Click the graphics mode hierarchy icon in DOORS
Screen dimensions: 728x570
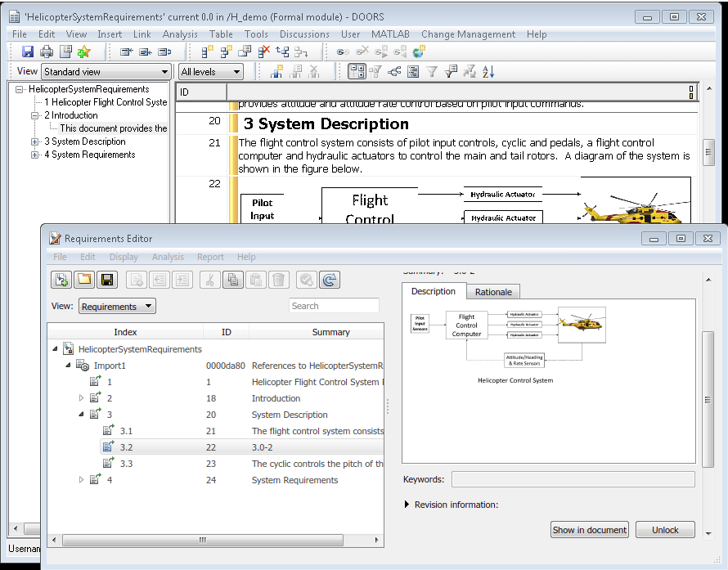point(394,71)
